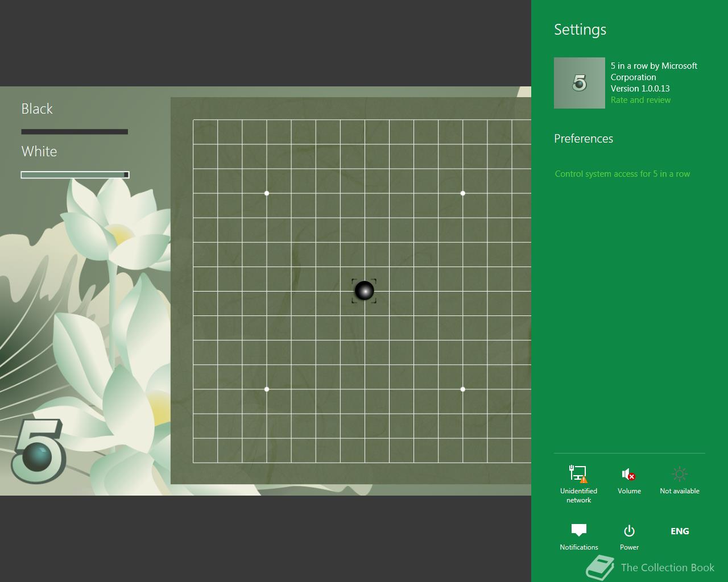Open the Rate and review link
This screenshot has height=582, width=728.
point(640,100)
